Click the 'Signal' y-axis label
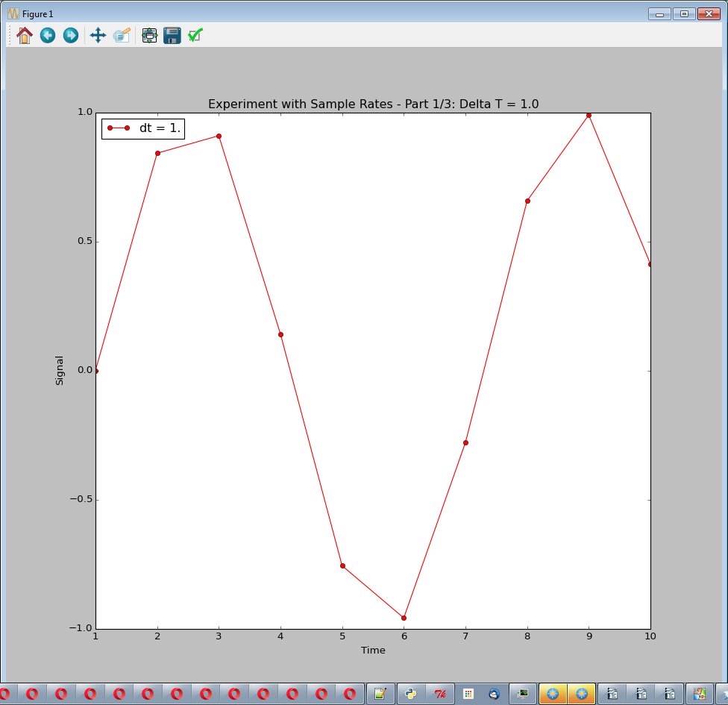The width and height of the screenshot is (728, 705). [60, 371]
